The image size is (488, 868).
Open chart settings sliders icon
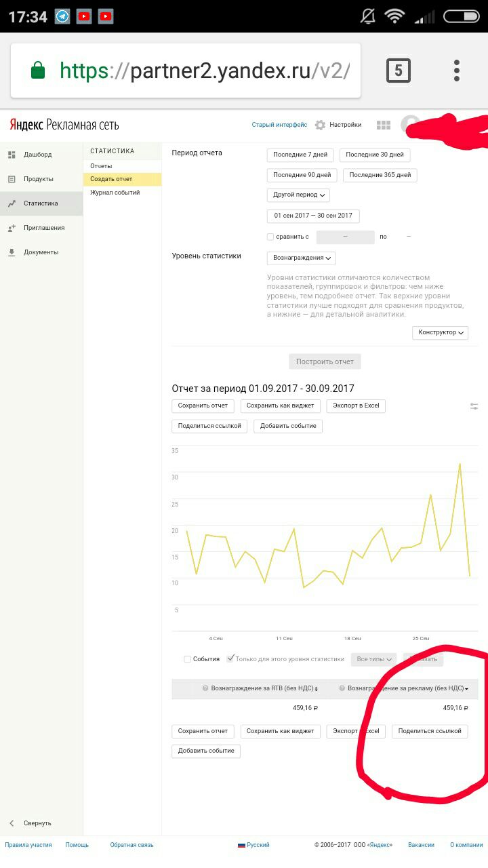[474, 406]
